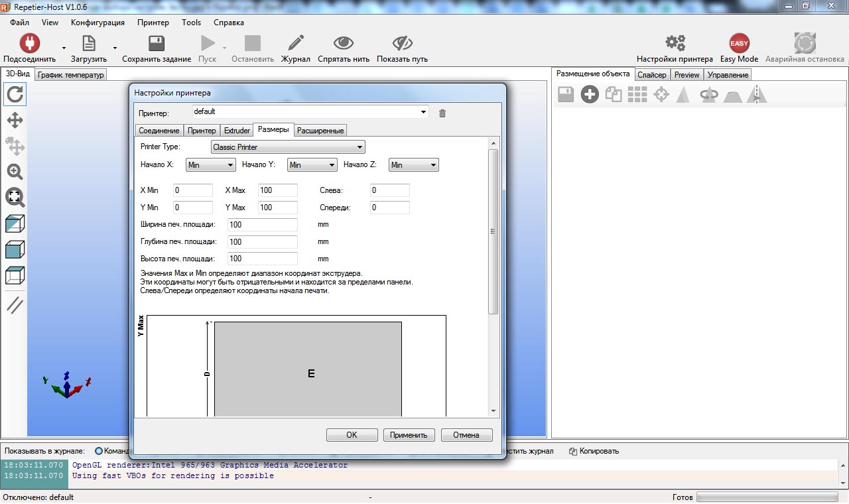Click the Отмена button
The height and width of the screenshot is (504, 849).
(x=466, y=435)
